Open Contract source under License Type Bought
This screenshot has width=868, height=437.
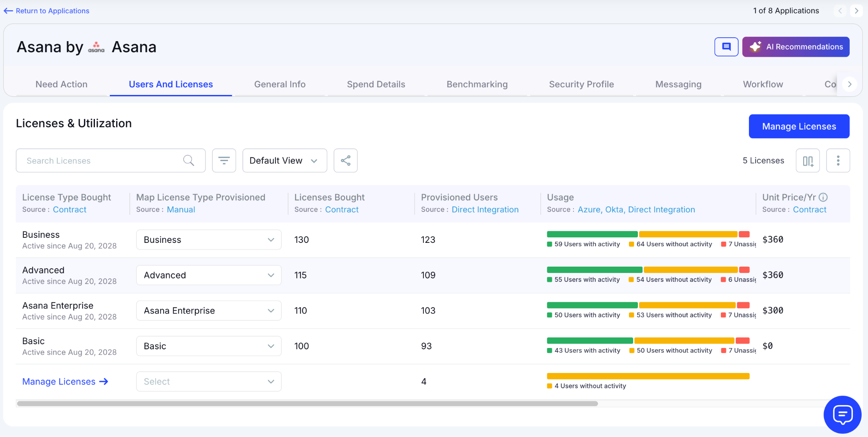pos(70,209)
